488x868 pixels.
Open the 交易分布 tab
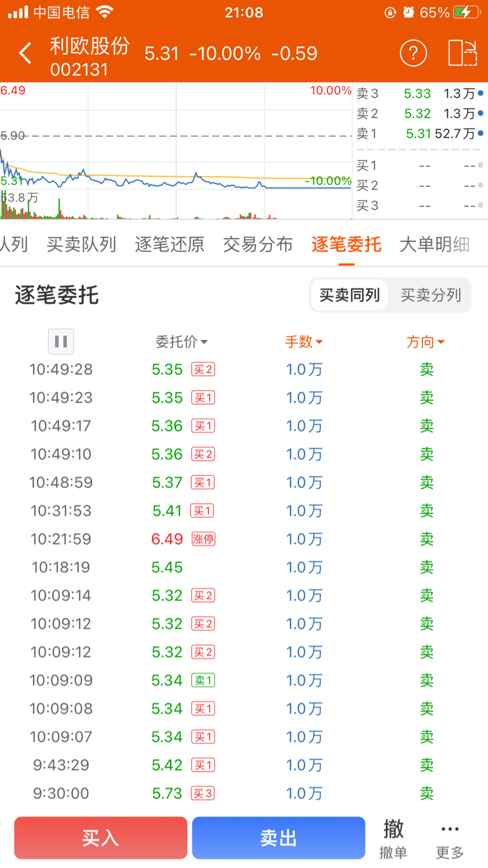click(x=258, y=244)
